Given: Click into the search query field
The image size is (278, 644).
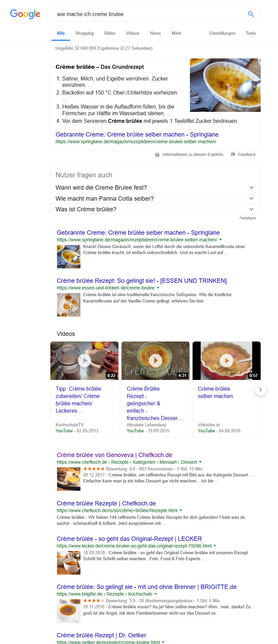Looking at the screenshot, I should click(x=149, y=14).
